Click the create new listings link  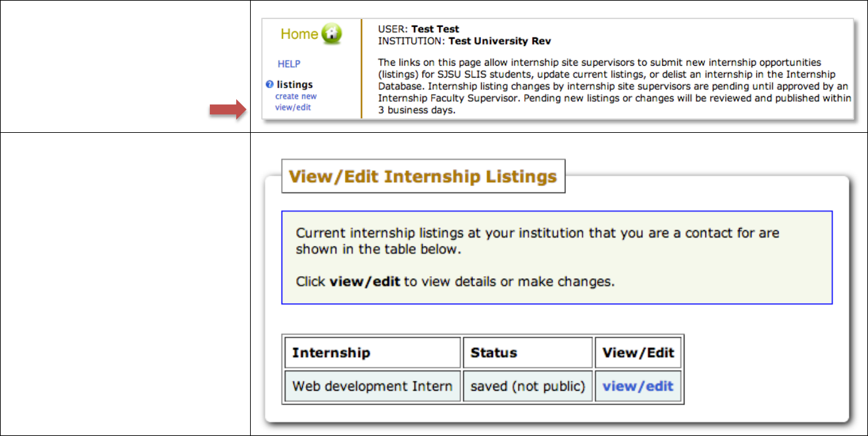tap(295, 96)
